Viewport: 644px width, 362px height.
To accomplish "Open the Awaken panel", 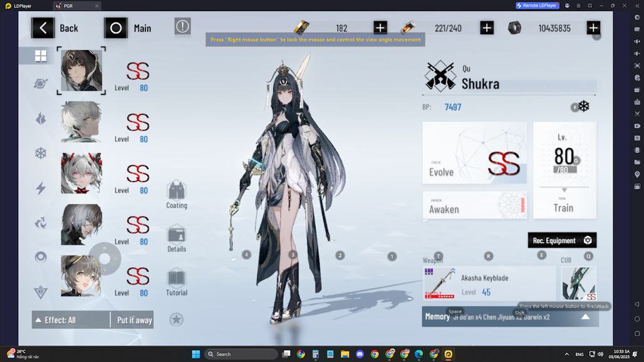I will point(474,205).
